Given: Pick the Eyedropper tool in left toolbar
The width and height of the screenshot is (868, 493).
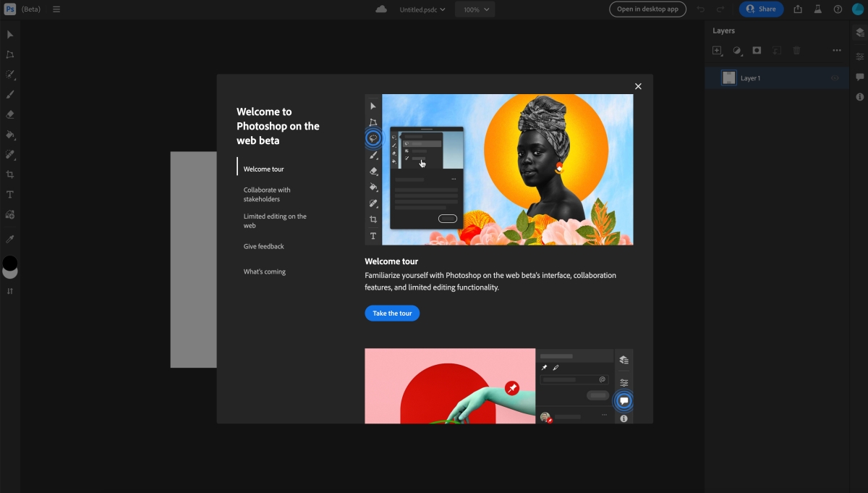Looking at the screenshot, I should pyautogui.click(x=10, y=238).
